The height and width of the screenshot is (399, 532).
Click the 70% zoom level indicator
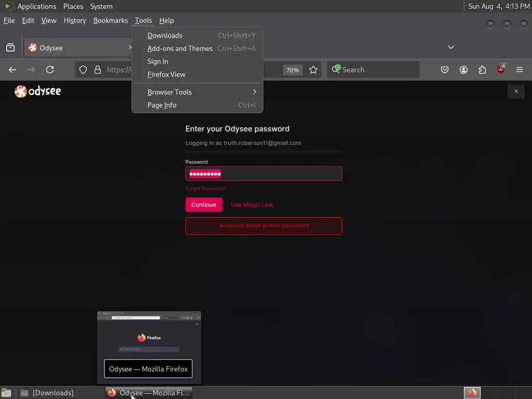click(292, 70)
